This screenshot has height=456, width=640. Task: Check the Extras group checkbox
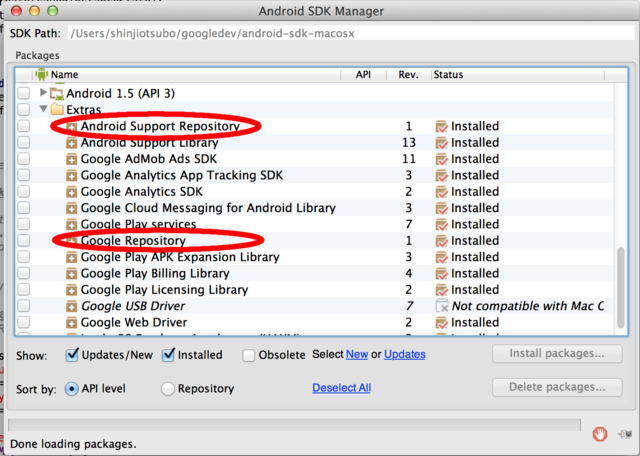click(x=24, y=109)
